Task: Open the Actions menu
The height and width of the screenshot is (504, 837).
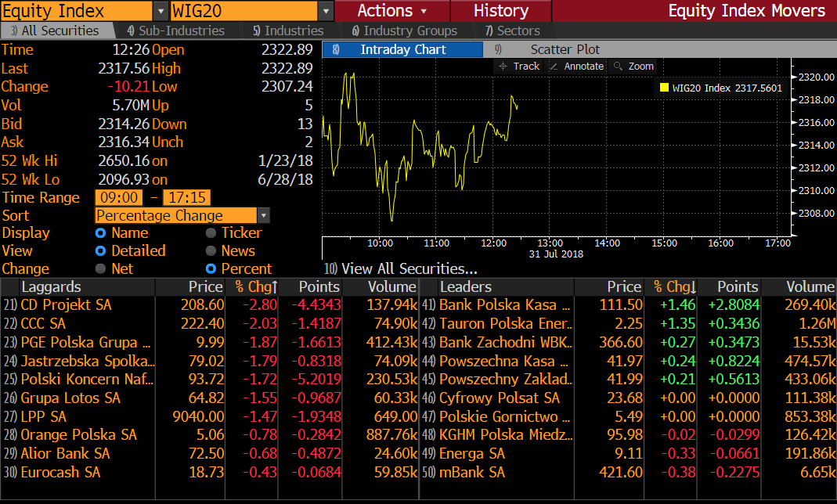Action: [392, 11]
